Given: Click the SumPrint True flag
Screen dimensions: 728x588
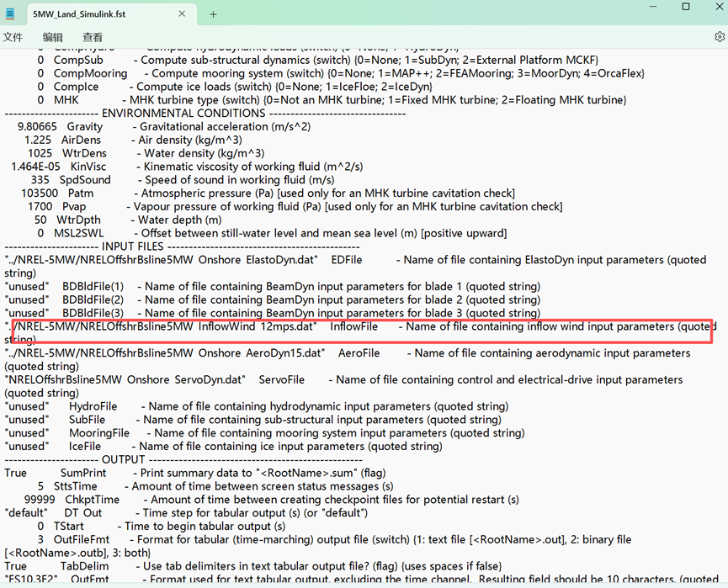Looking at the screenshot, I should click(x=15, y=473).
